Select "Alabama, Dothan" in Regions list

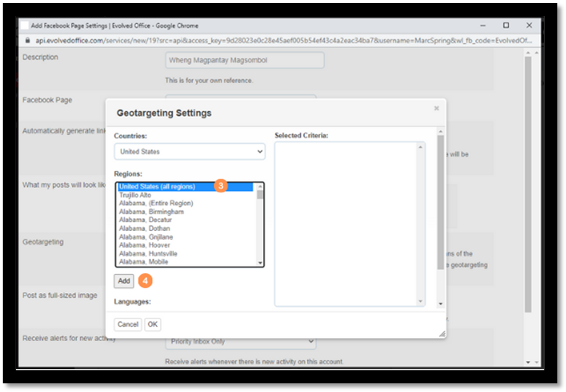point(144,228)
